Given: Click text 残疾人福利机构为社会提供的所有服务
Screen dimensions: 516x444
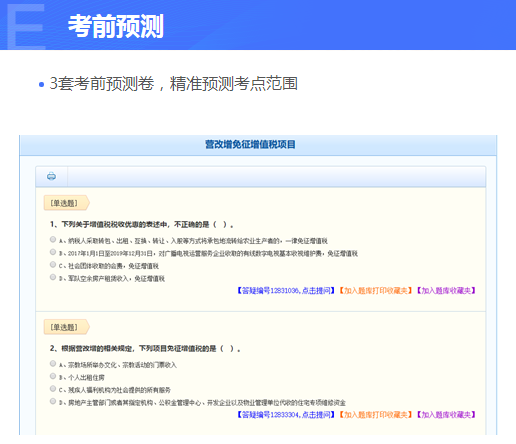Looking at the screenshot, I should point(119,390).
